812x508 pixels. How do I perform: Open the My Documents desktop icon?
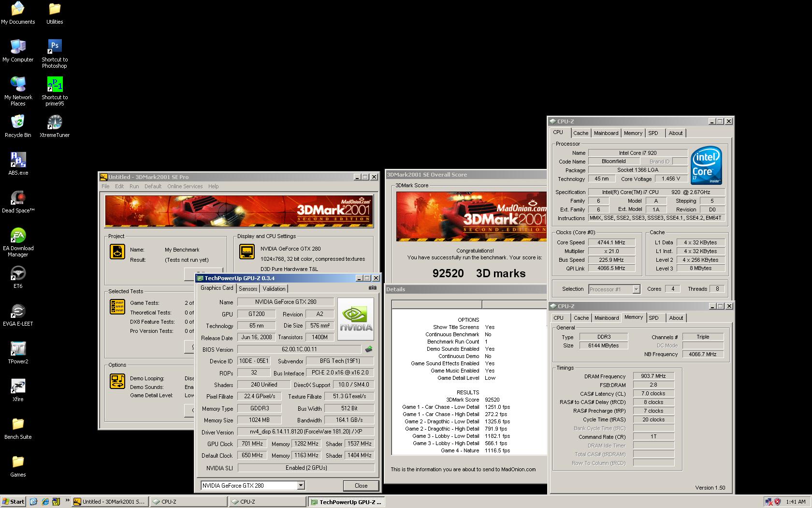point(18,13)
